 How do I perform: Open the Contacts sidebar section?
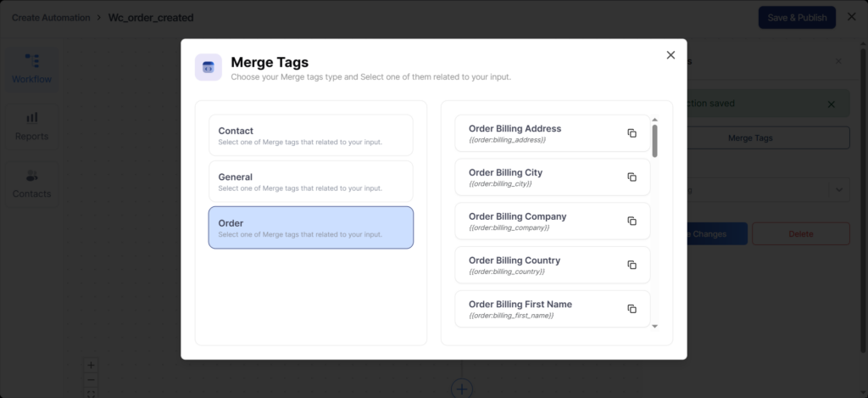tap(31, 183)
